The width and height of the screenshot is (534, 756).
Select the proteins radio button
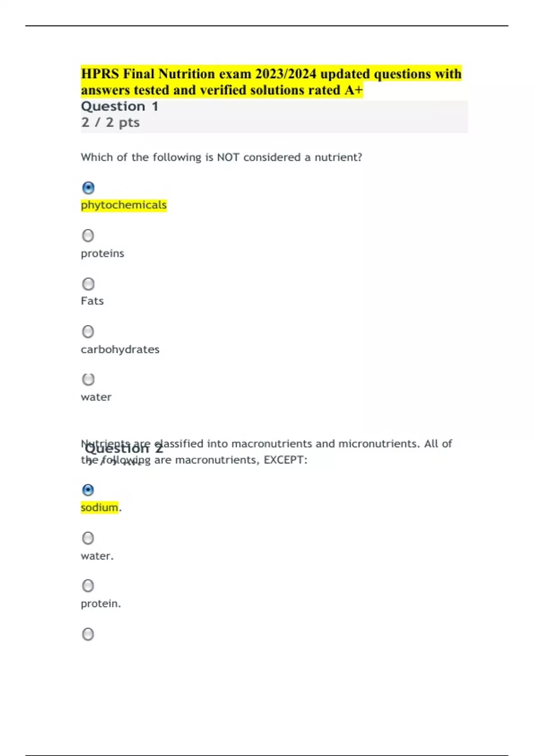[89, 234]
